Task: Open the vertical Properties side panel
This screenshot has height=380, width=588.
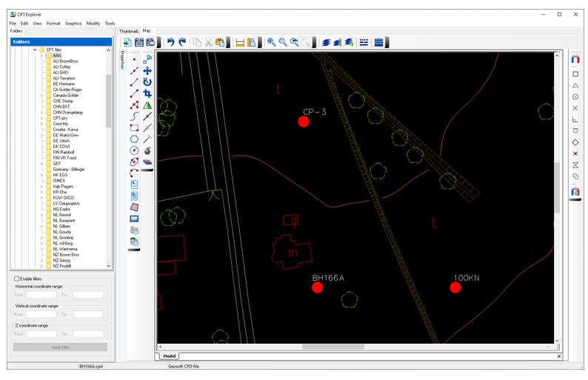Action: pyautogui.click(x=122, y=61)
